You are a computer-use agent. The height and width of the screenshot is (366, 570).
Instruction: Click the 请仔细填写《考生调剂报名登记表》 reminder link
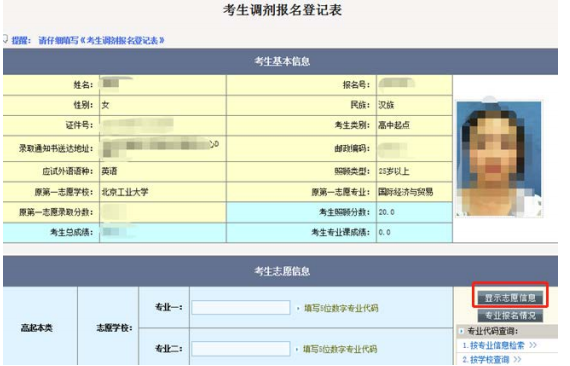tap(101, 41)
